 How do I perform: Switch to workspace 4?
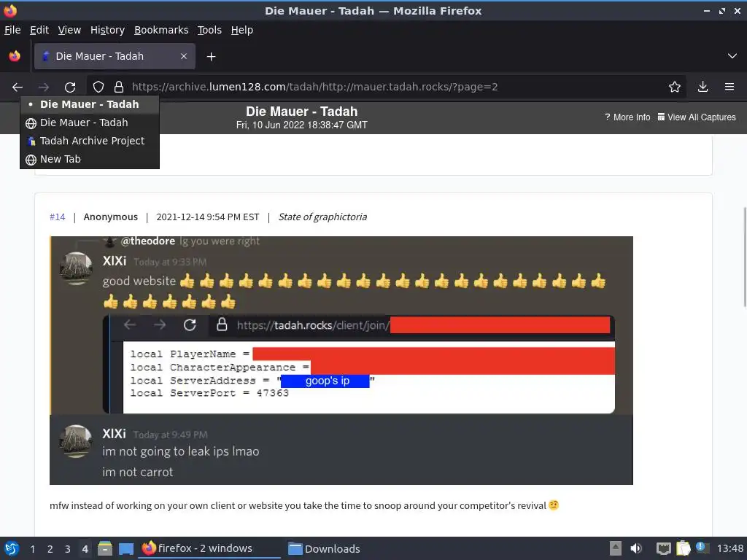tap(85, 549)
